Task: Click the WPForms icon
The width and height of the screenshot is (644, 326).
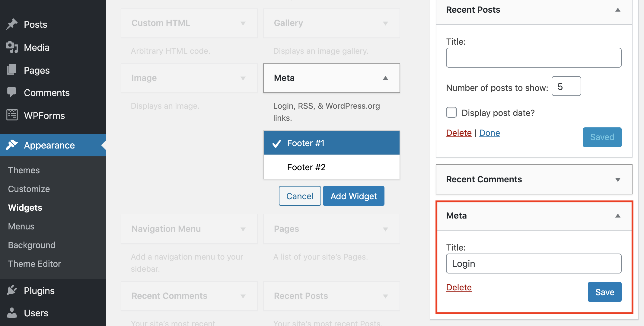Action: click(x=12, y=115)
